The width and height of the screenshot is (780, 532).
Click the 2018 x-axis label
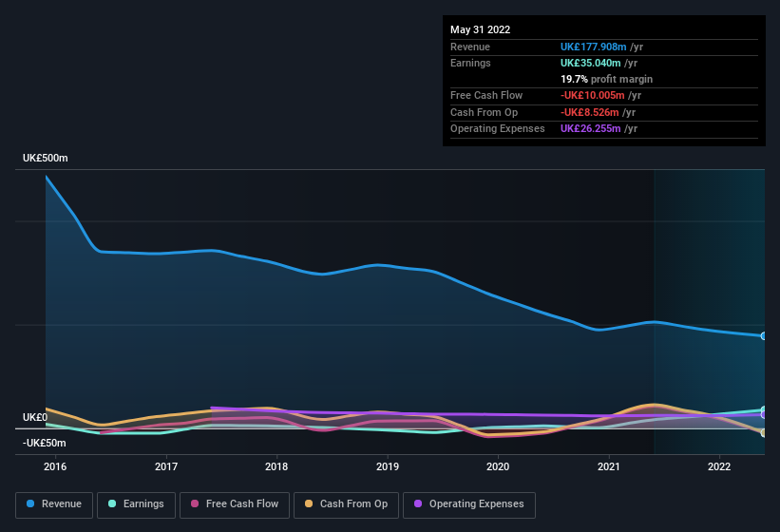coord(276,466)
